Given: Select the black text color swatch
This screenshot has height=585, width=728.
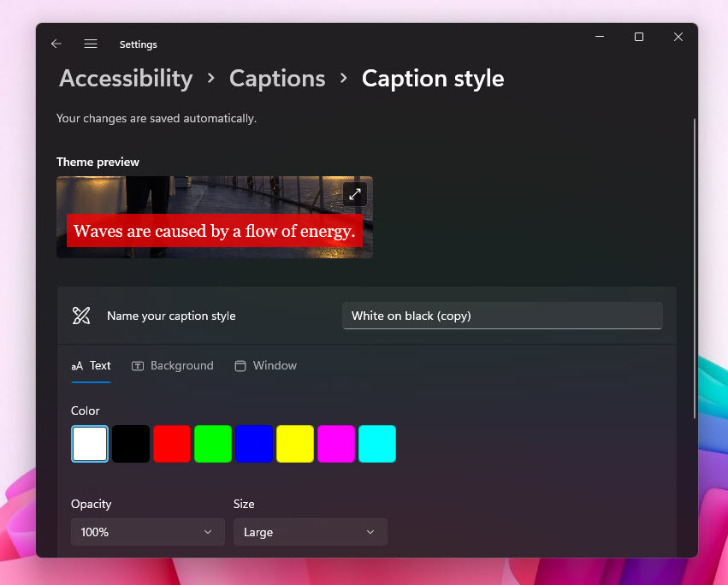Looking at the screenshot, I should pos(131,444).
